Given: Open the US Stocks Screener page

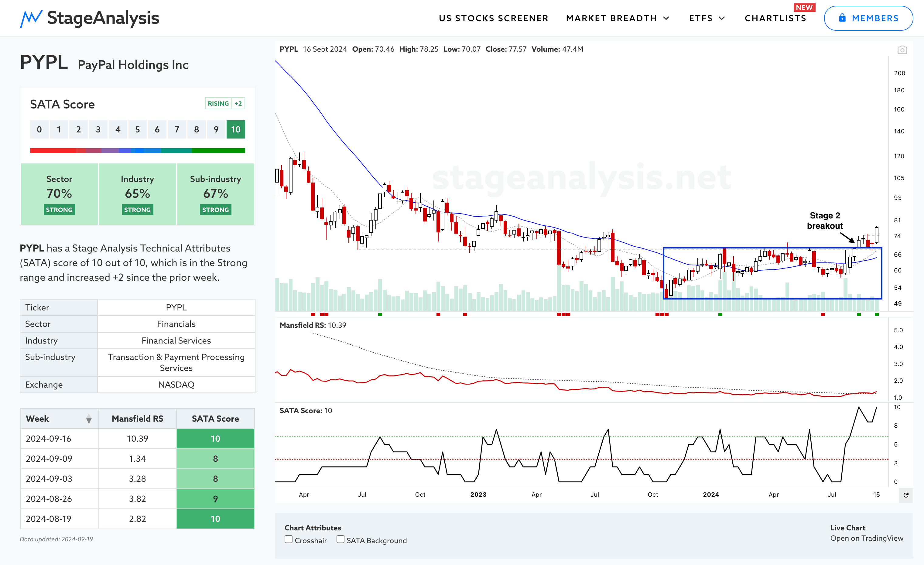Looking at the screenshot, I should 494,18.
